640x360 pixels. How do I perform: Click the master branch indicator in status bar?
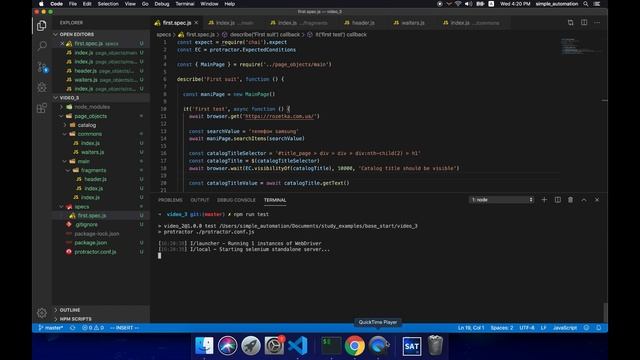(51, 328)
